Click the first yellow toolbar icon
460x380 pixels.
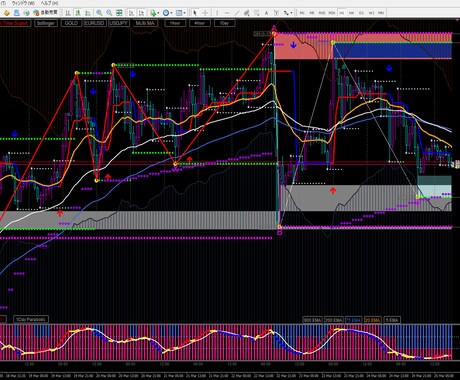tap(7, 13)
